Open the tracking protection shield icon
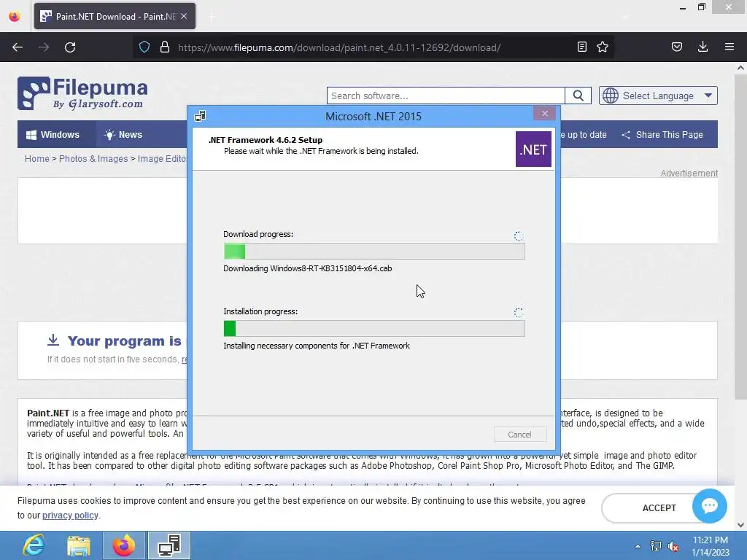Screen dimensions: 747x560 click(144, 47)
